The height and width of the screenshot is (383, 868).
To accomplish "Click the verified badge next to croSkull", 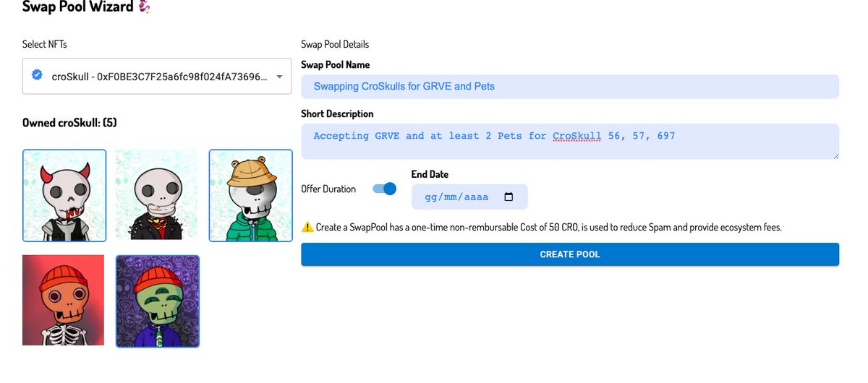I will (x=38, y=75).
